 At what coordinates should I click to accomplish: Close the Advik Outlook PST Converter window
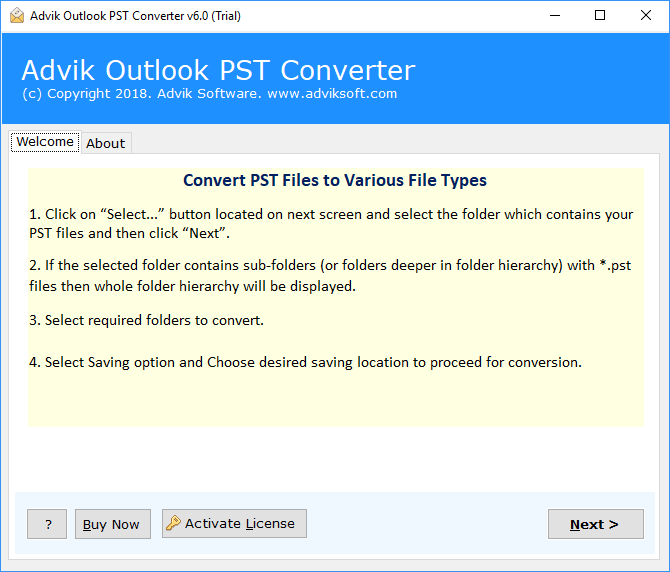point(646,16)
